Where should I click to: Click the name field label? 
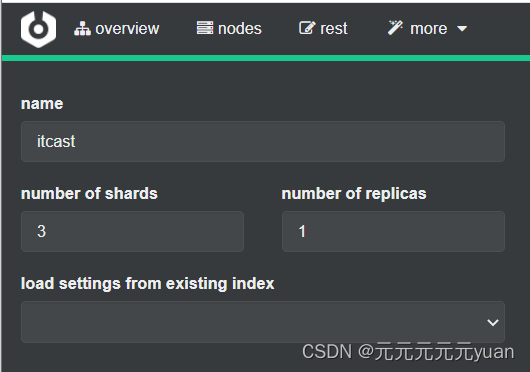click(42, 104)
